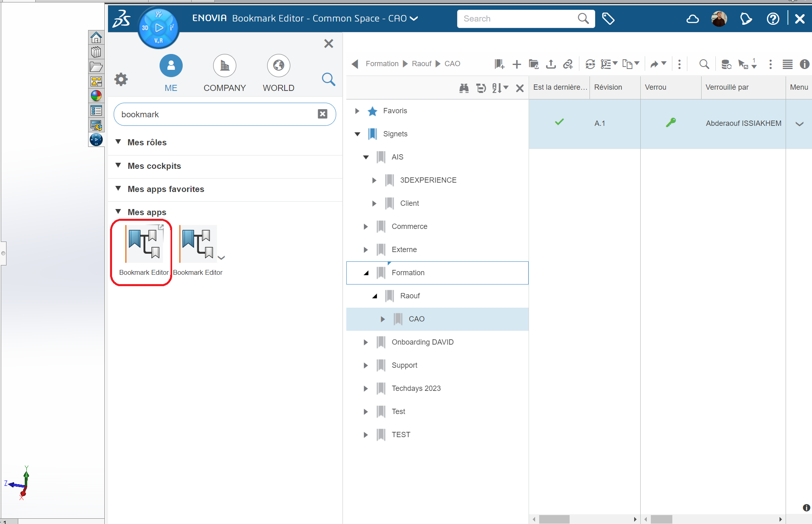Click the Raouf breadcrumb link

[x=421, y=64]
